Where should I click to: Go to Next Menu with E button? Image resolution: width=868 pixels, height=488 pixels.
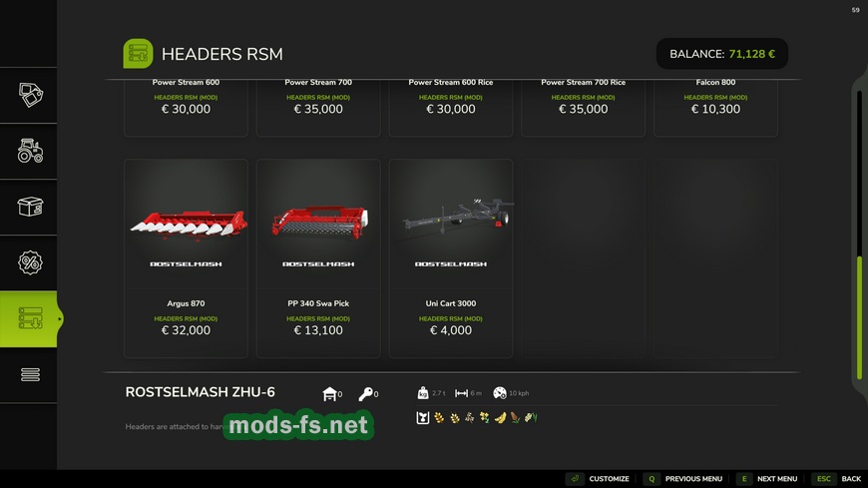[x=766, y=479]
